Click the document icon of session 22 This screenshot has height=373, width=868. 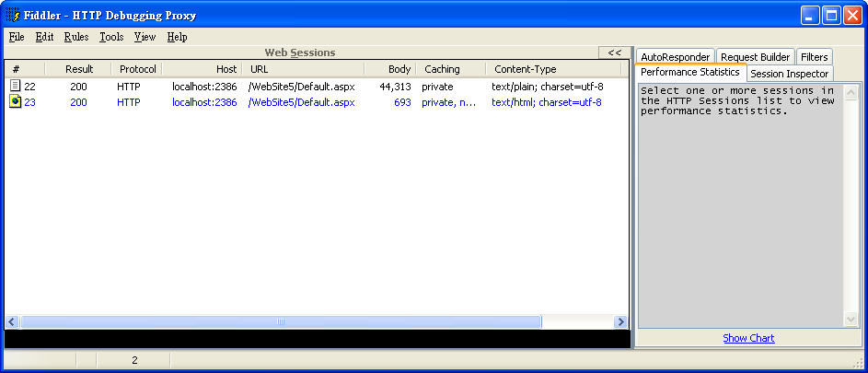(x=16, y=86)
